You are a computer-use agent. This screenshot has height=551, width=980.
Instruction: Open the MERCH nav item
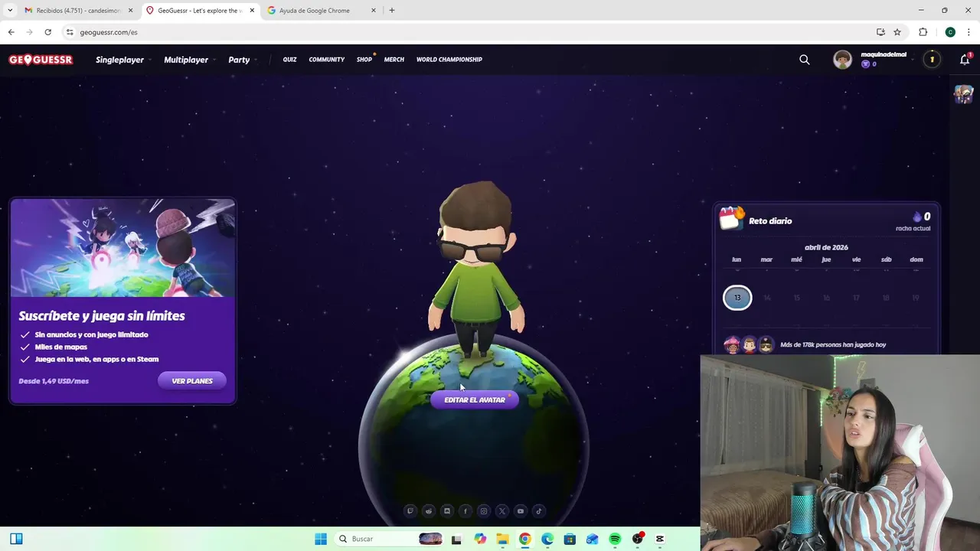pos(394,60)
